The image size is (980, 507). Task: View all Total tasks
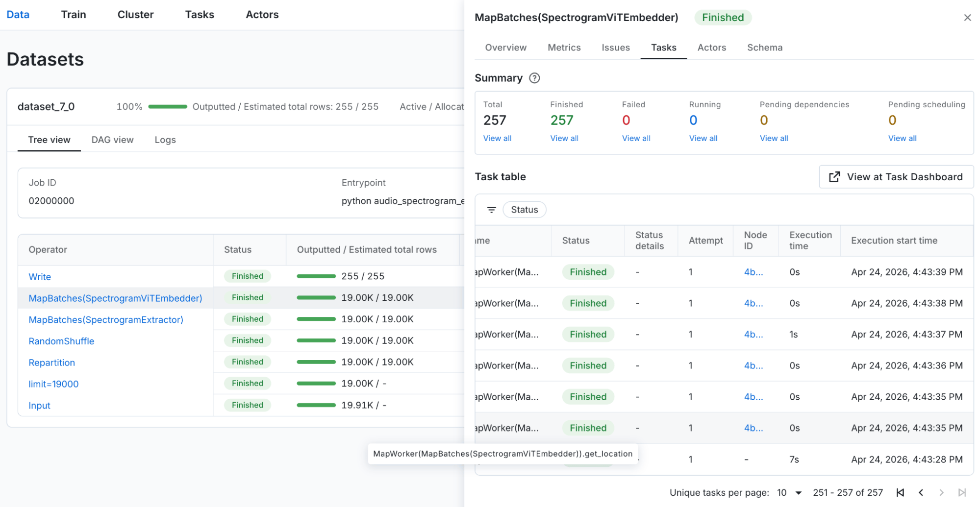tap(497, 139)
